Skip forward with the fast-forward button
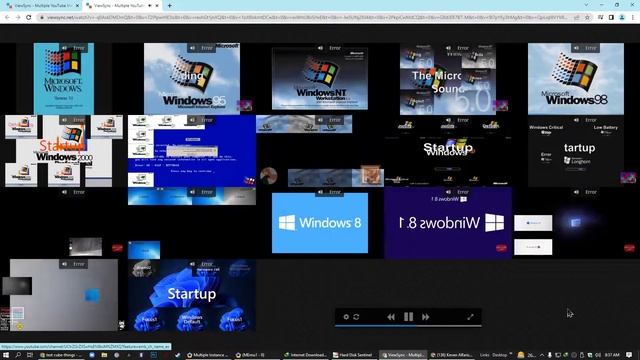 coord(425,317)
